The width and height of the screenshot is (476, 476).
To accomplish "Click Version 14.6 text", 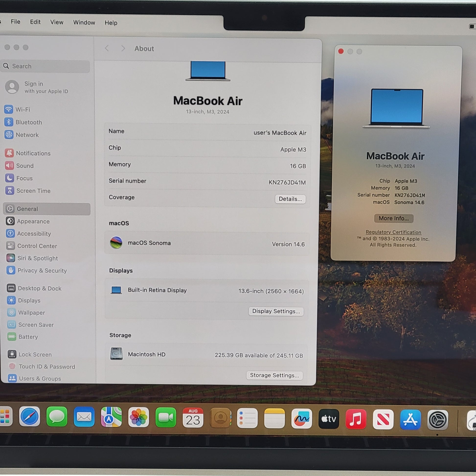I will click(288, 244).
